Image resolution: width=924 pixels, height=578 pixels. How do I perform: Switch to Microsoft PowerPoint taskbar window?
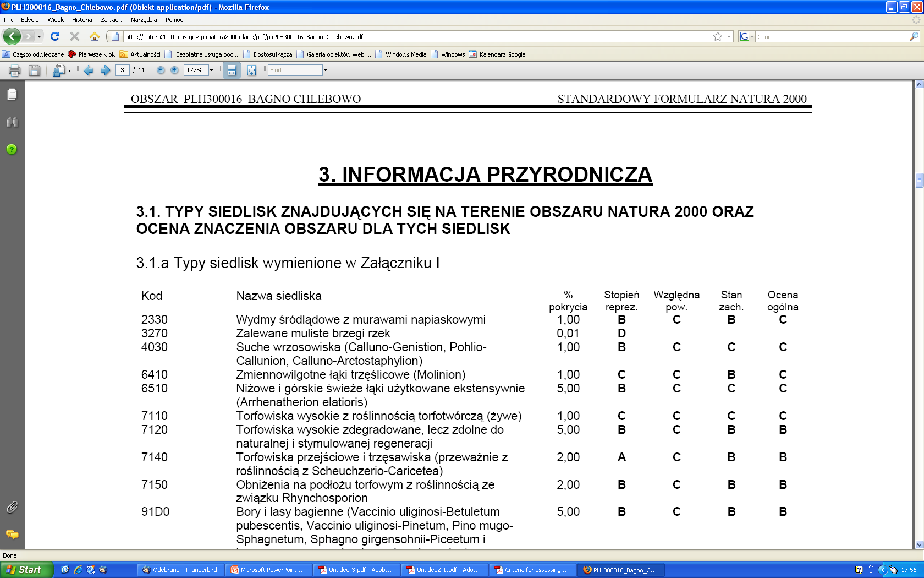tap(268, 570)
